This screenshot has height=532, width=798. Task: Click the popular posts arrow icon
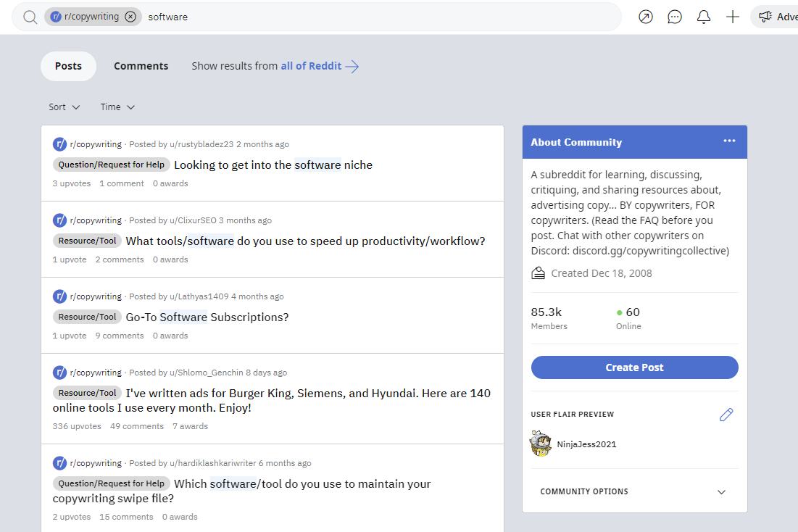point(645,16)
